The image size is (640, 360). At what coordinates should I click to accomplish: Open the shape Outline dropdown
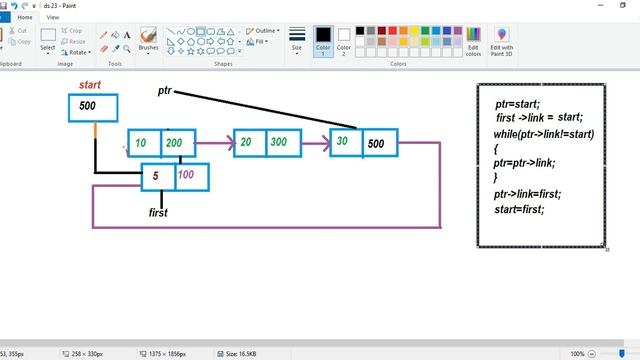coord(263,31)
